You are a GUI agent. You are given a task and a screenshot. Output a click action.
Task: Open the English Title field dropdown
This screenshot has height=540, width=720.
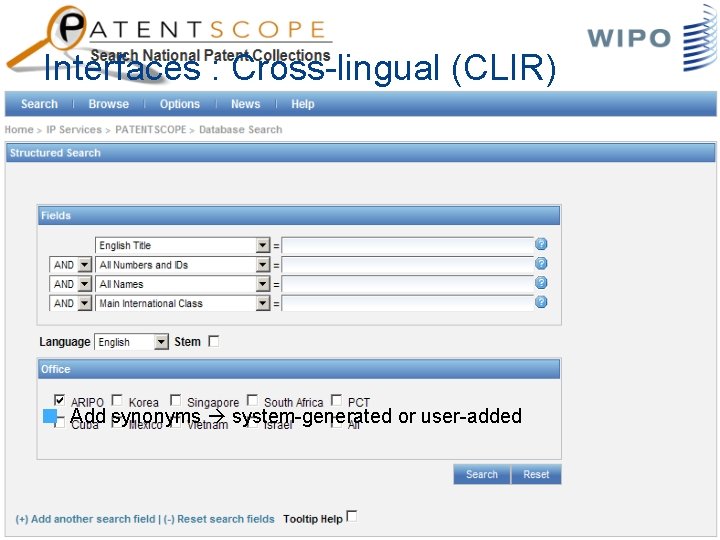(x=263, y=245)
